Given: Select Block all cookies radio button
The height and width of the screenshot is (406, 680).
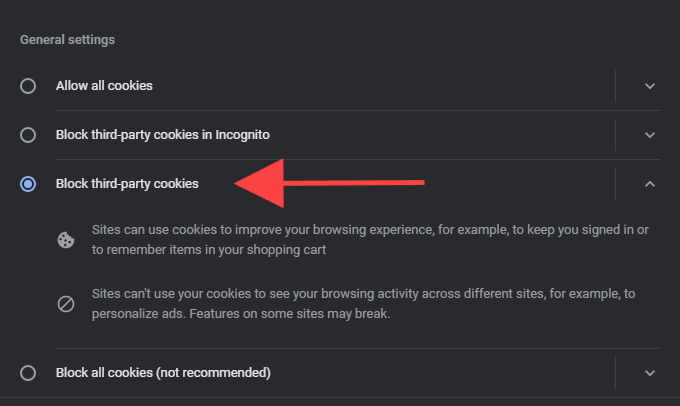Looking at the screenshot, I should coord(28,373).
